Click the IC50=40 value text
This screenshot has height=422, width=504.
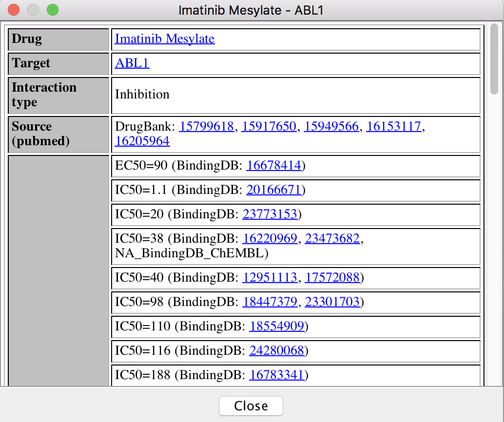click(139, 277)
